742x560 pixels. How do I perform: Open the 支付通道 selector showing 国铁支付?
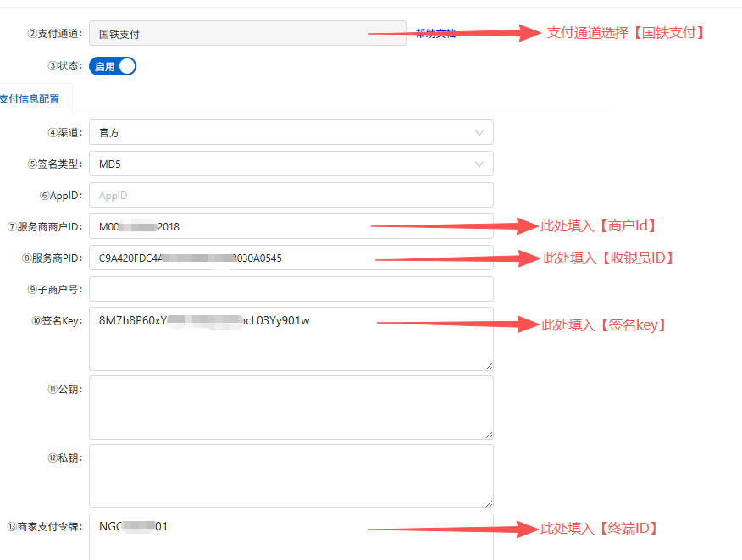pyautogui.click(x=246, y=34)
